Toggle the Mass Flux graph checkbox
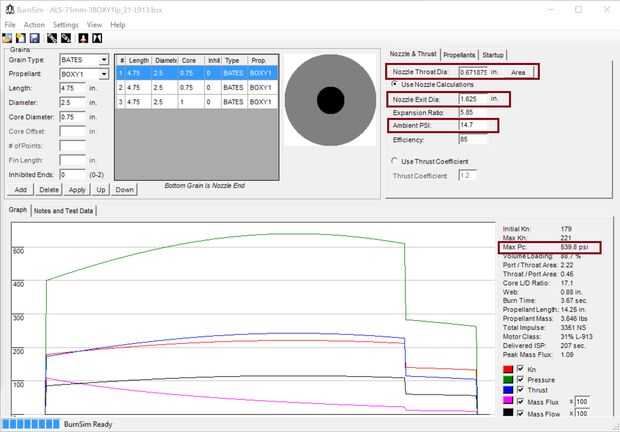This screenshot has width=620, height=432. pyautogui.click(x=520, y=401)
